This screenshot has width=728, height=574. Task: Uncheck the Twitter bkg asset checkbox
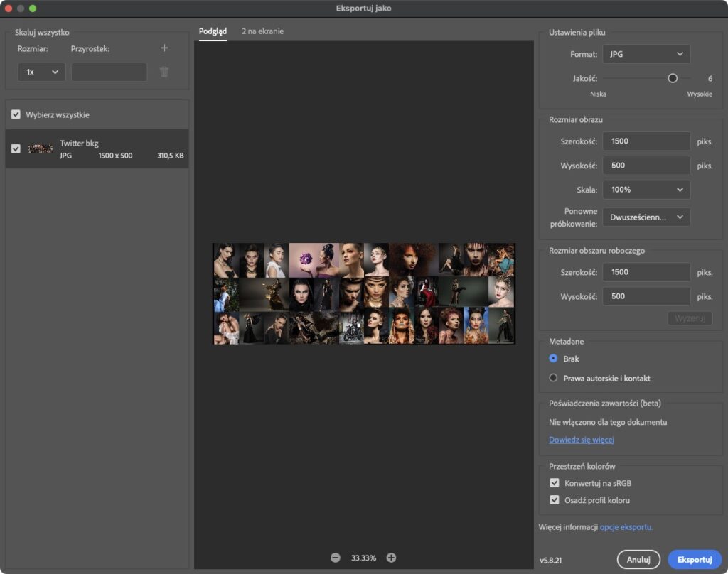tap(16, 149)
